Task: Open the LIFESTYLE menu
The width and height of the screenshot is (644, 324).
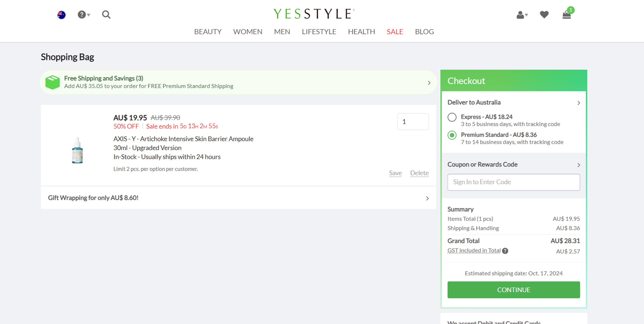Action: pyautogui.click(x=319, y=32)
